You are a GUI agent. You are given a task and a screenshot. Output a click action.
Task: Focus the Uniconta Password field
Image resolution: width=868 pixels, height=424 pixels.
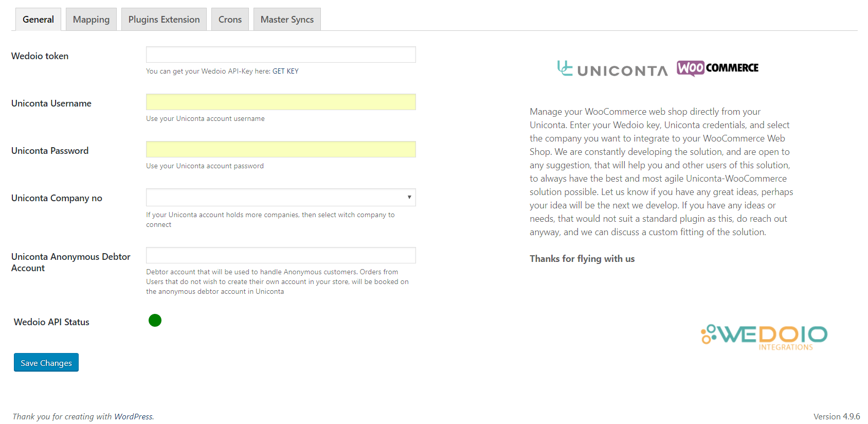click(281, 149)
